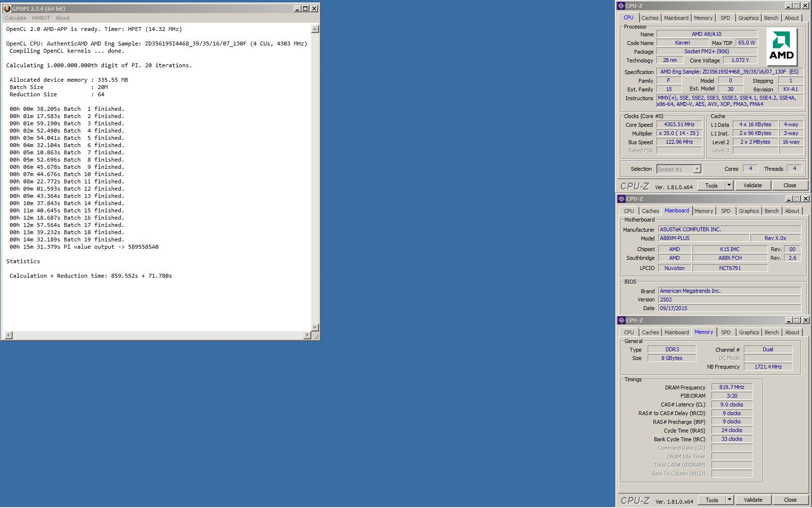The height and width of the screenshot is (508, 812).
Task: Switch to Caches tab in top CPU-Z window
Action: pyautogui.click(x=650, y=18)
